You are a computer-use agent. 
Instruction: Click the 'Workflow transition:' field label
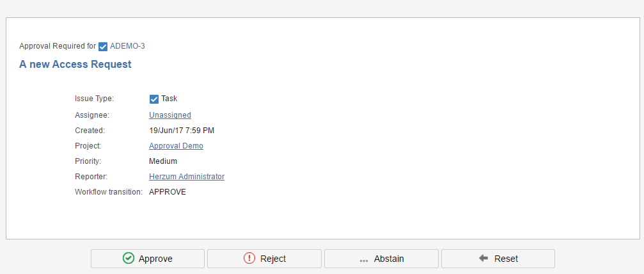[109, 192]
